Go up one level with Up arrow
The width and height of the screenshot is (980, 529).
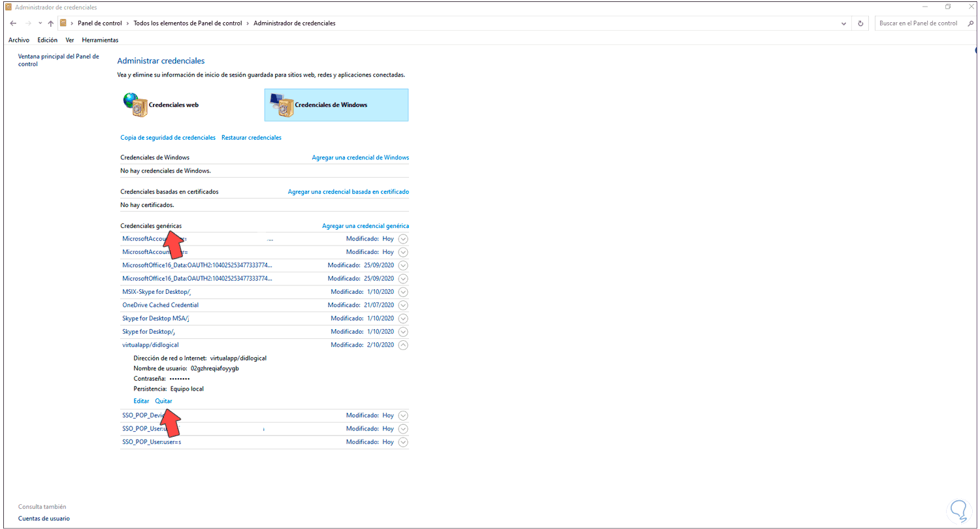[51, 24]
